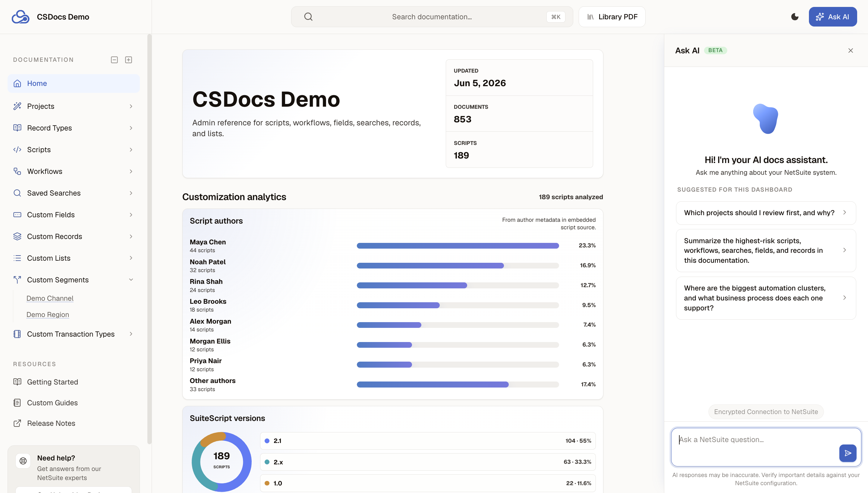Click the Projects wand icon
This screenshot has width=868, height=493.
click(x=17, y=106)
